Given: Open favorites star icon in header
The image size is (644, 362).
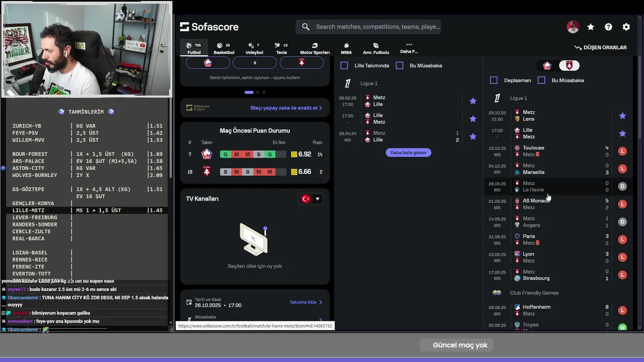Looking at the screenshot, I should (591, 27).
